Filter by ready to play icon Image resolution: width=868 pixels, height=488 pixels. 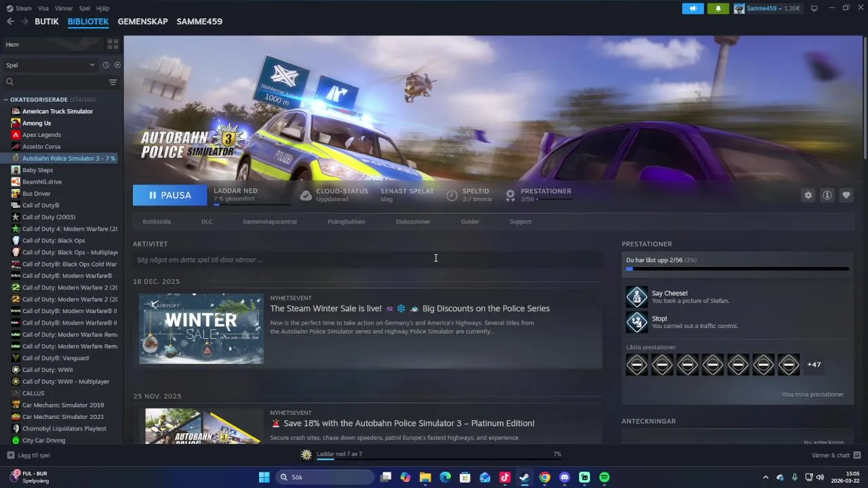click(117, 65)
